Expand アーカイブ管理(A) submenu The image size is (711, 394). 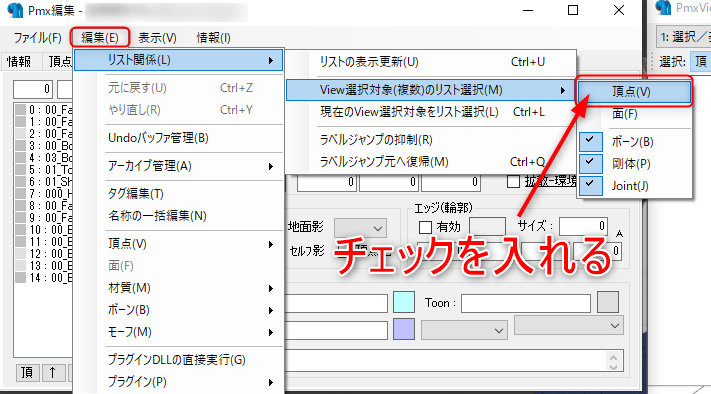pos(179,166)
